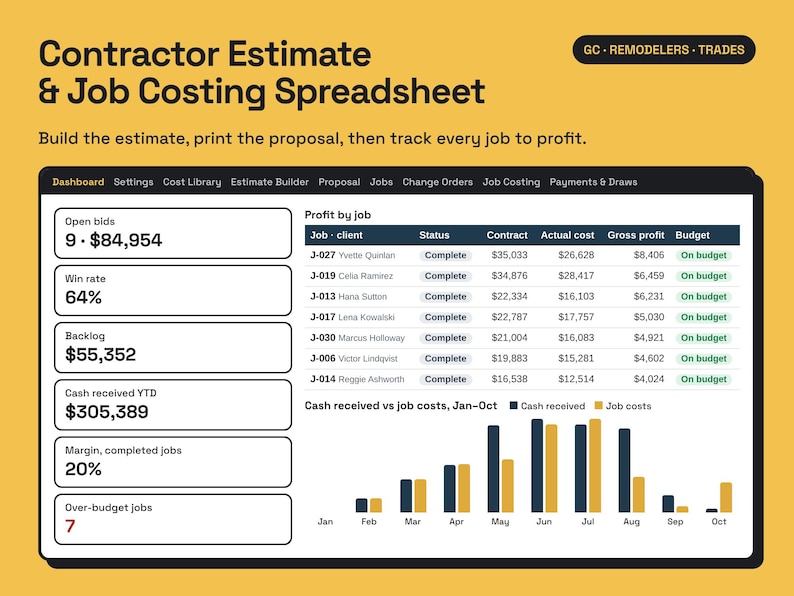Click On budget badge for J-006

pos(703,359)
